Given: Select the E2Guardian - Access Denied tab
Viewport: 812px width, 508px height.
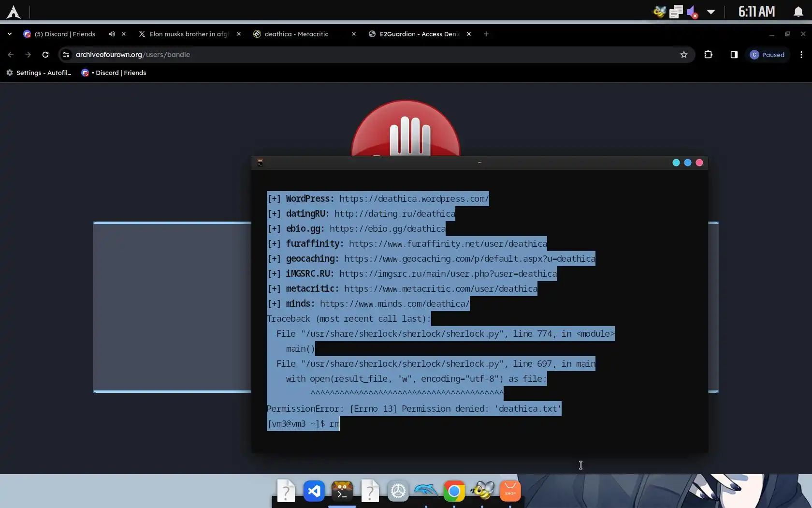Looking at the screenshot, I should tap(415, 34).
